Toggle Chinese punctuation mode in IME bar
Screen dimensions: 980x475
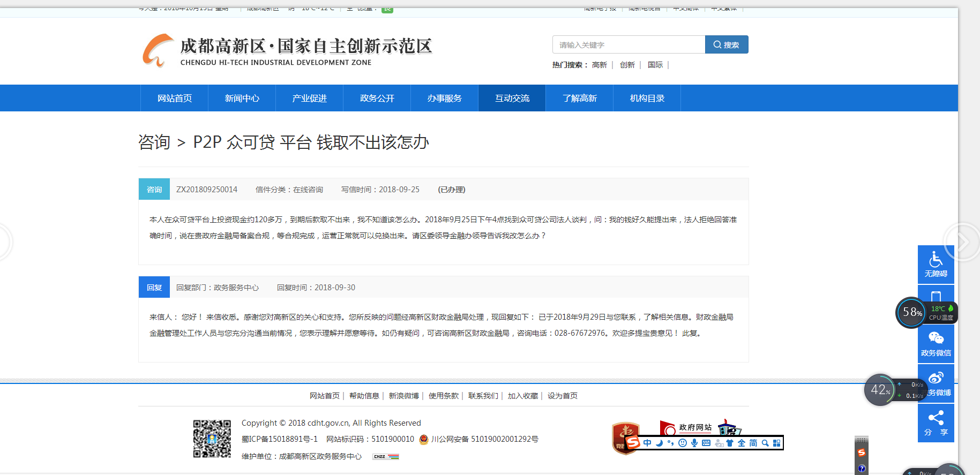670,443
